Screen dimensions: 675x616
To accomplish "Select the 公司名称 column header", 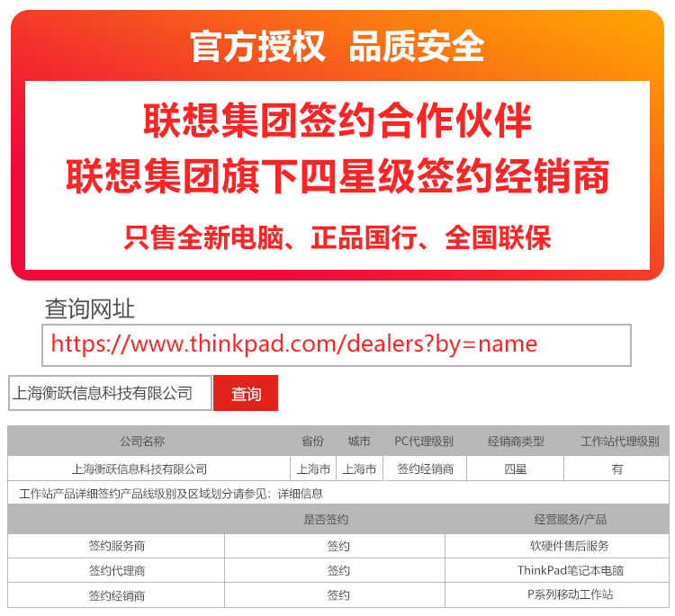I will (x=142, y=441).
